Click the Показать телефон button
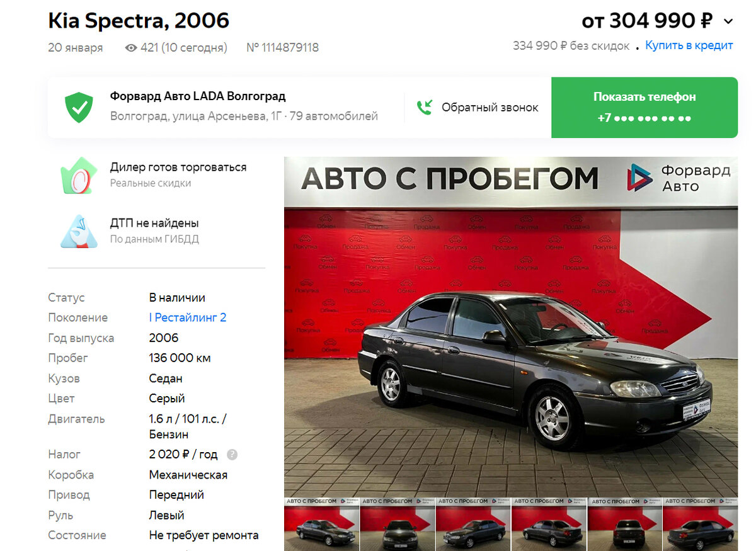Viewport: 756px width, 551px height. tap(644, 108)
